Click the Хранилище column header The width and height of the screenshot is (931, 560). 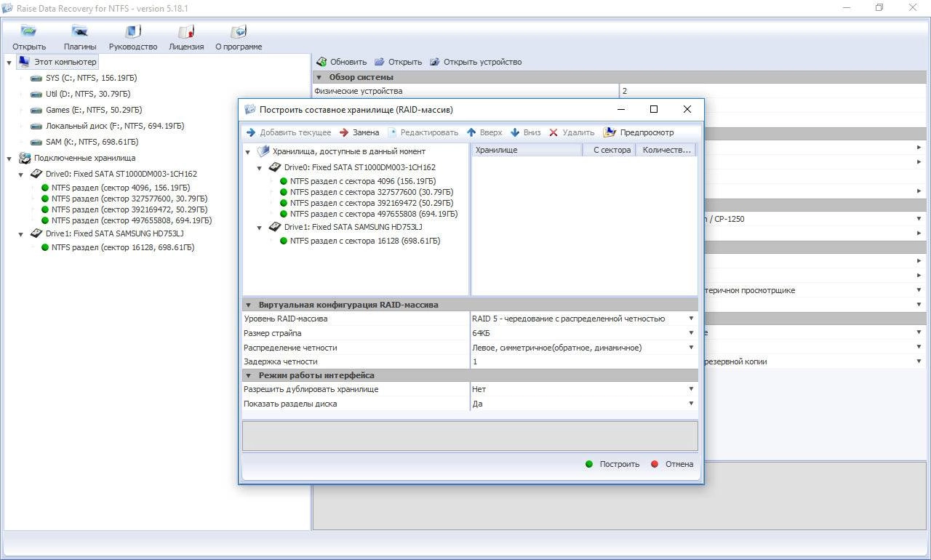coord(527,150)
